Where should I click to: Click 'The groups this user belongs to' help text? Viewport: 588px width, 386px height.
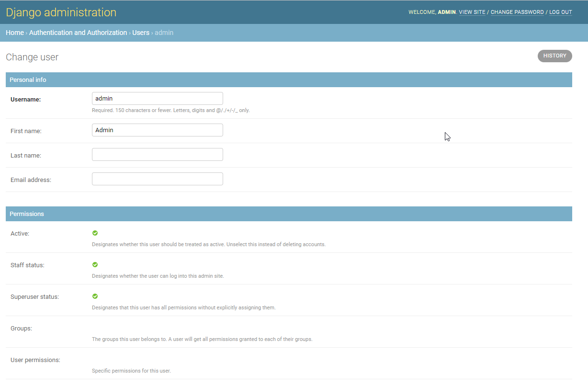click(202, 339)
